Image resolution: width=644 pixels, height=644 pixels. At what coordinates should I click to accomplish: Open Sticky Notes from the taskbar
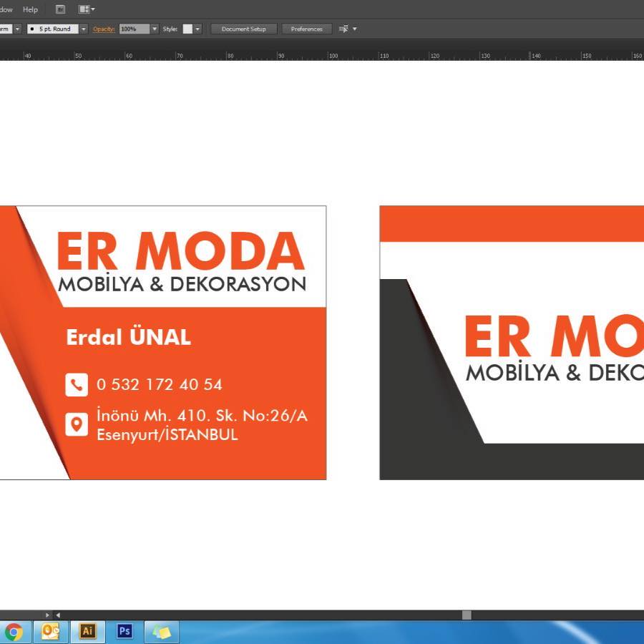tap(162, 632)
